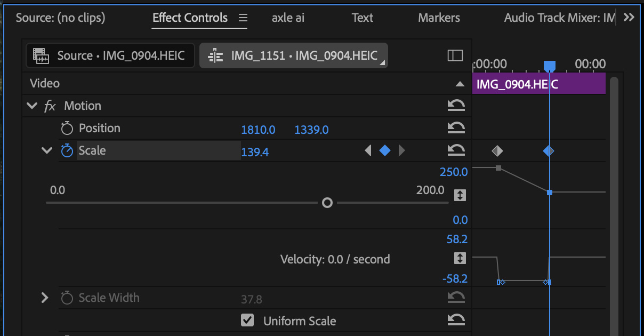The image size is (644, 336).
Task: Toggle Position animation stopwatch
Action: pos(67,129)
